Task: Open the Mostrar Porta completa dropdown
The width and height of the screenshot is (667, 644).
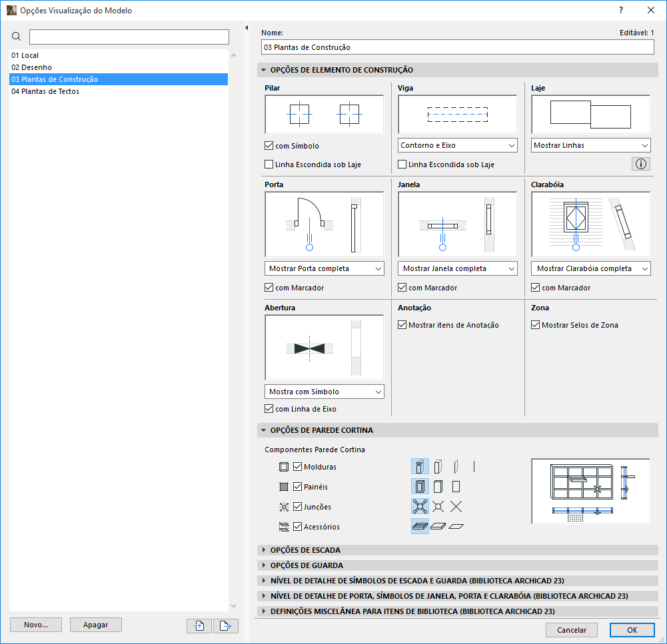Action: (324, 268)
